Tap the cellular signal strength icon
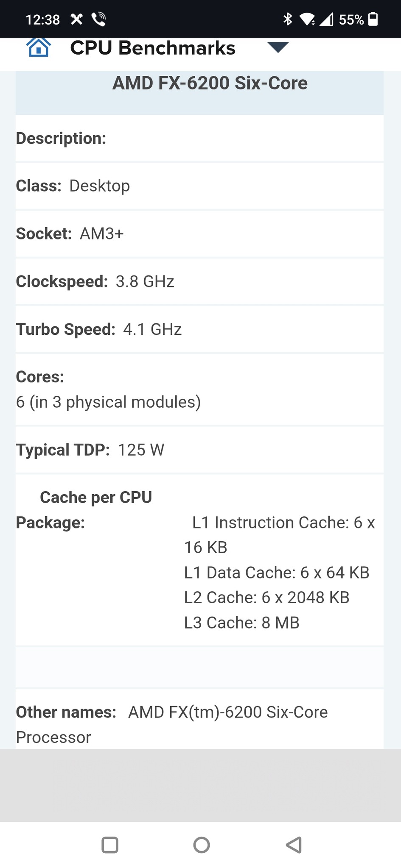The image size is (401, 868). pos(326,19)
